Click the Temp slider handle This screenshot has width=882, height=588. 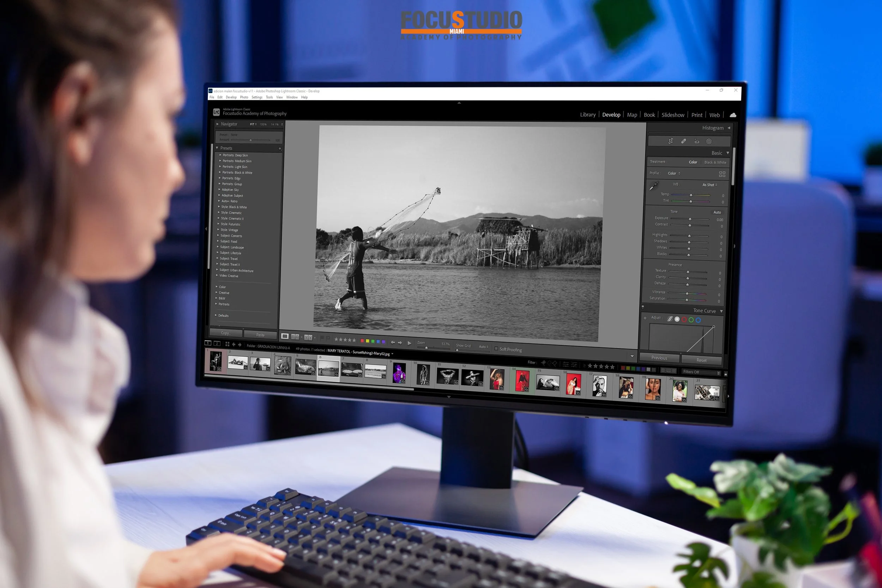tap(691, 195)
